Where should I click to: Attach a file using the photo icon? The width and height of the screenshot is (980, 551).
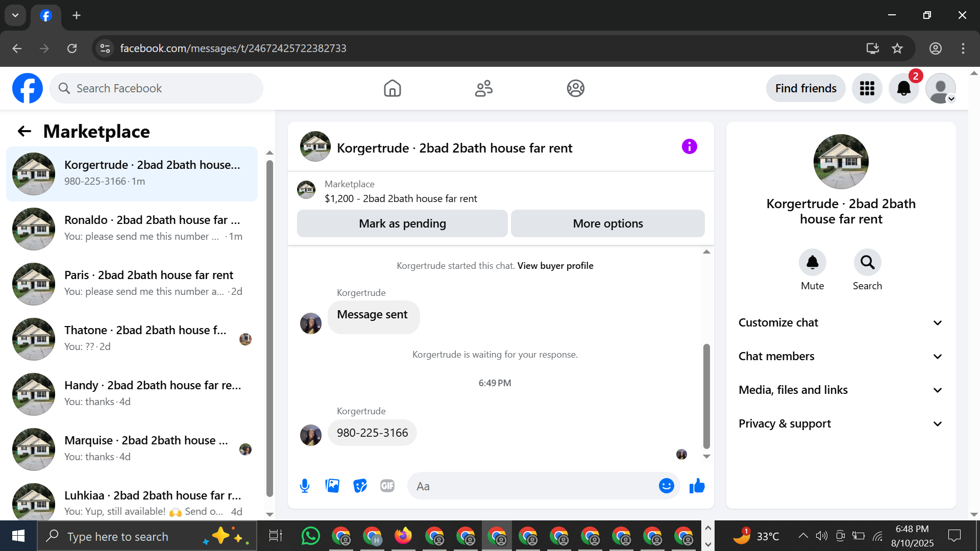[x=332, y=486]
